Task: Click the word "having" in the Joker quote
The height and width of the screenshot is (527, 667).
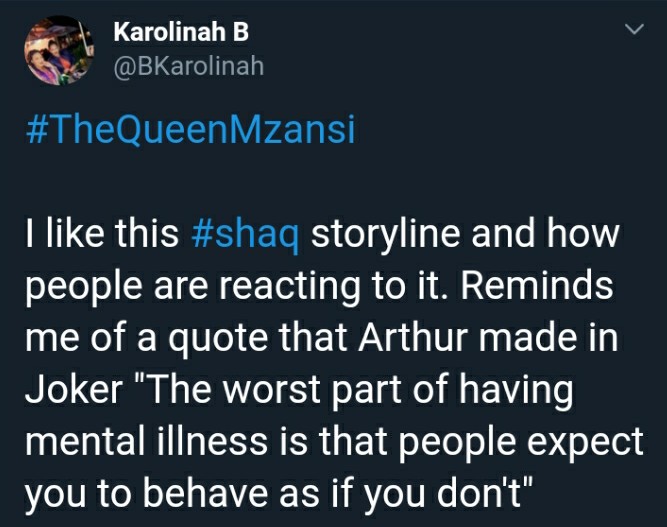Action: pos(516,390)
